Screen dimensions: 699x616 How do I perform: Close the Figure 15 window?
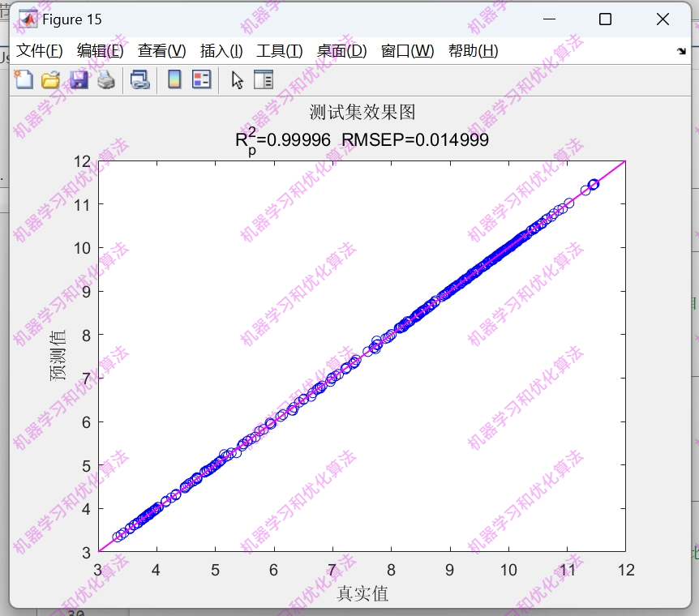pos(663,19)
